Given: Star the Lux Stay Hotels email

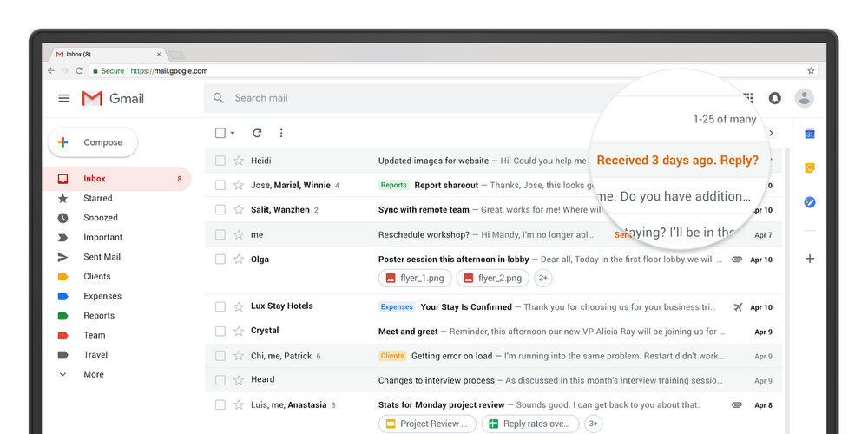Looking at the screenshot, I should point(239,306).
